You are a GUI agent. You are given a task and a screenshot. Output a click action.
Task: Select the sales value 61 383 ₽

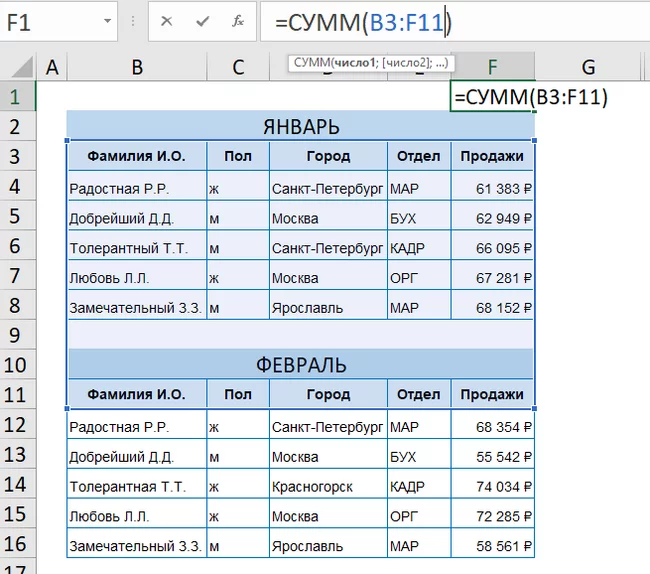[x=492, y=186]
